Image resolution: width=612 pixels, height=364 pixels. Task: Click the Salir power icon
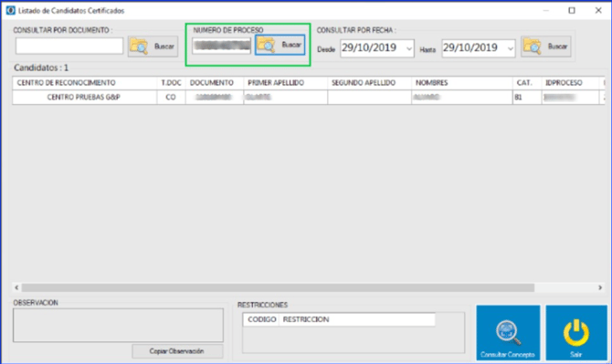576,332
